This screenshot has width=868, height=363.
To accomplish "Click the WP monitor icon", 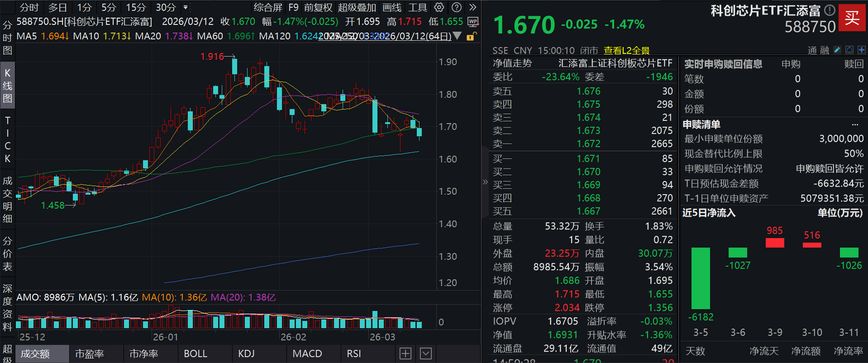I will point(473,22).
